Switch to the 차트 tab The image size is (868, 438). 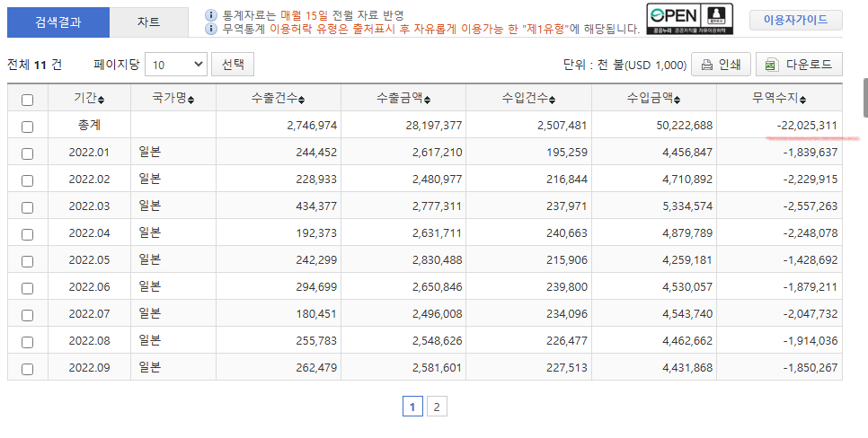149,22
